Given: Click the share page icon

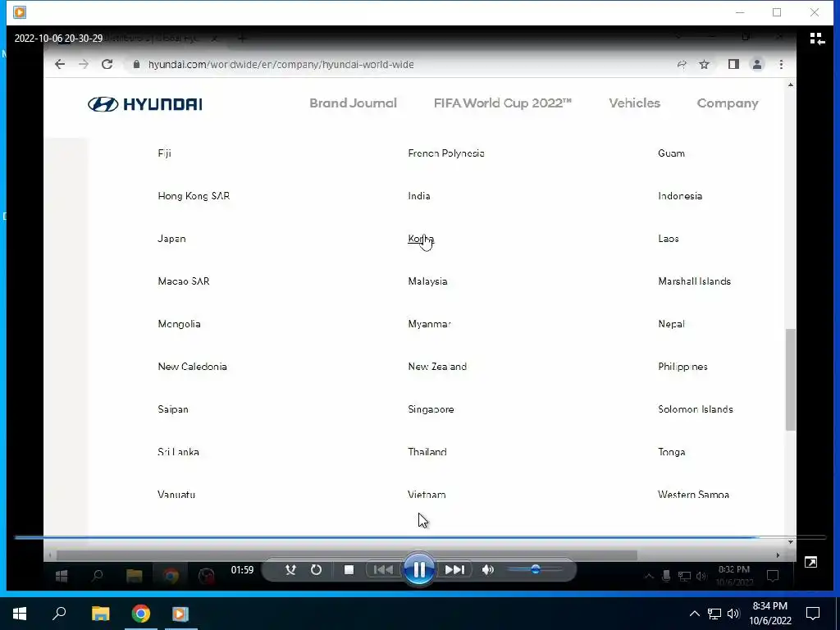Looking at the screenshot, I should pyautogui.click(x=682, y=64).
